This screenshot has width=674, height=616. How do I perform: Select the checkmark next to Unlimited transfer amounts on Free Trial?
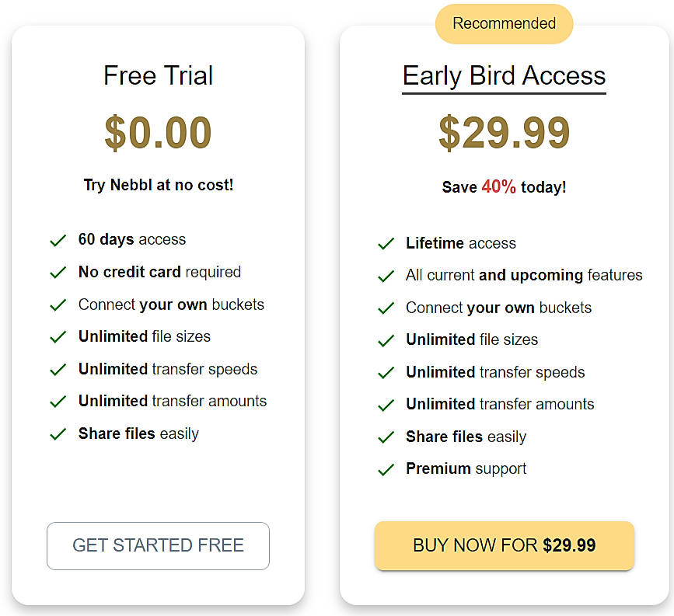(58, 401)
